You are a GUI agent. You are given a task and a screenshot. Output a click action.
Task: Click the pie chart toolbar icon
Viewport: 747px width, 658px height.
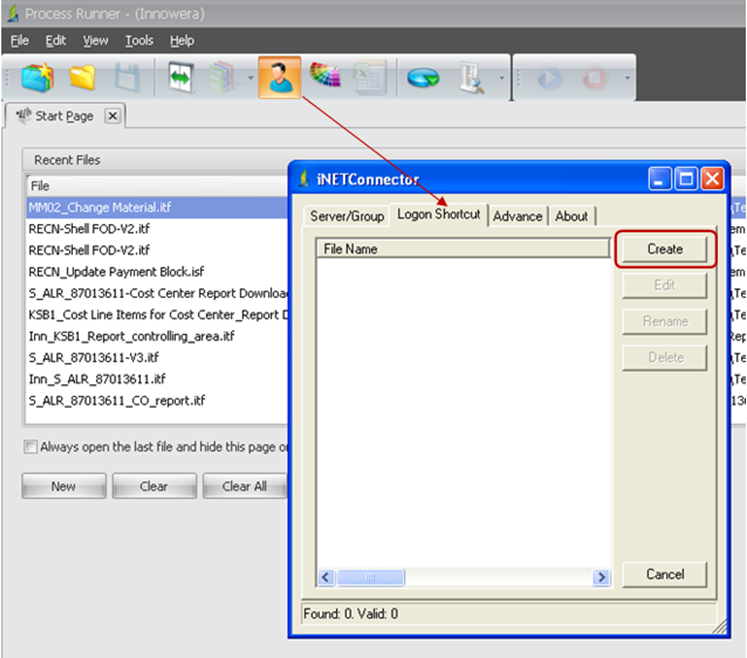pyautogui.click(x=425, y=78)
